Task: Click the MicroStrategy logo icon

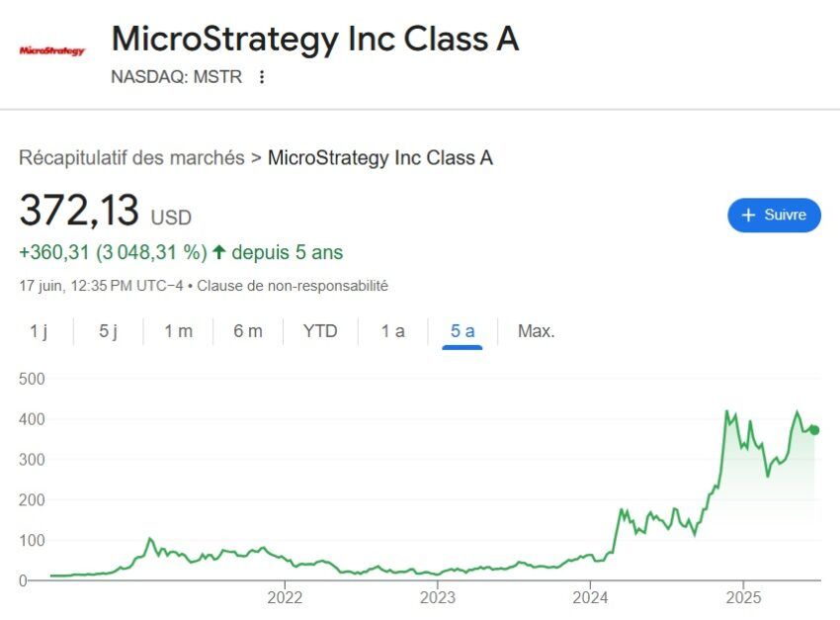Action: click(x=52, y=50)
